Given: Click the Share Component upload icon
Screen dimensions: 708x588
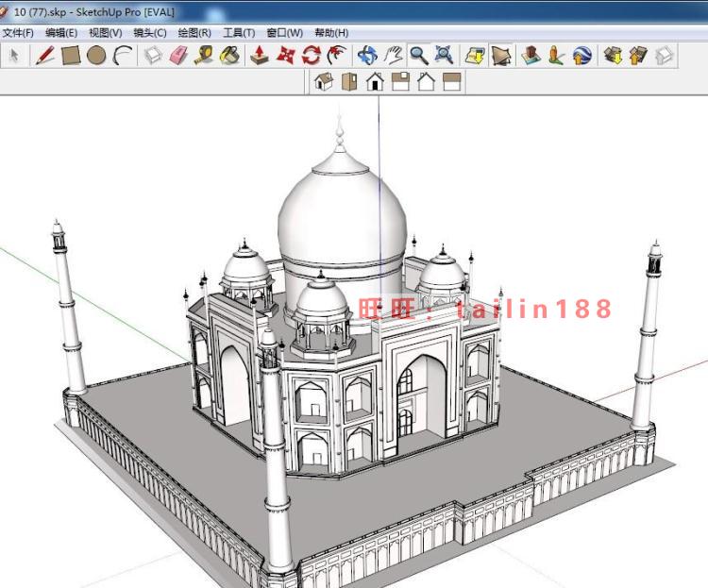Looking at the screenshot, I should pos(638,56).
